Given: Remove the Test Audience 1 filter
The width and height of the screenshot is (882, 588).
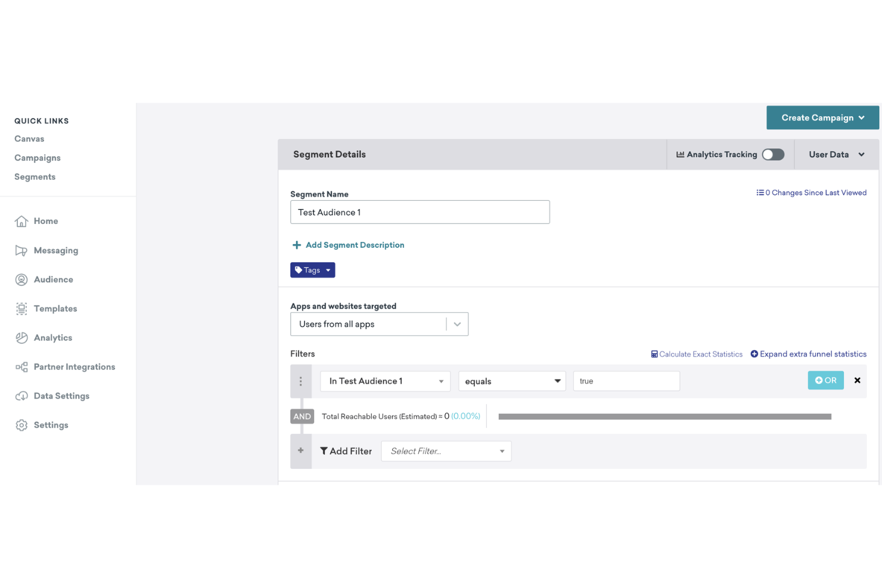Looking at the screenshot, I should pos(857,380).
